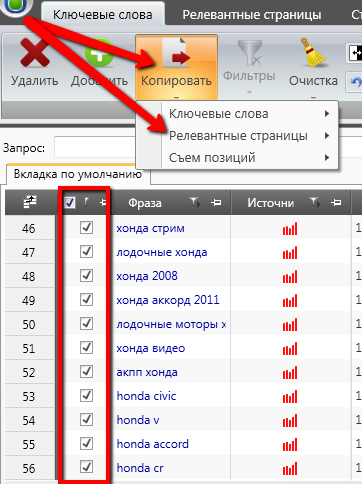
Task: Switch to Релевантные страницы ribbon tab
Action: pos(252,14)
